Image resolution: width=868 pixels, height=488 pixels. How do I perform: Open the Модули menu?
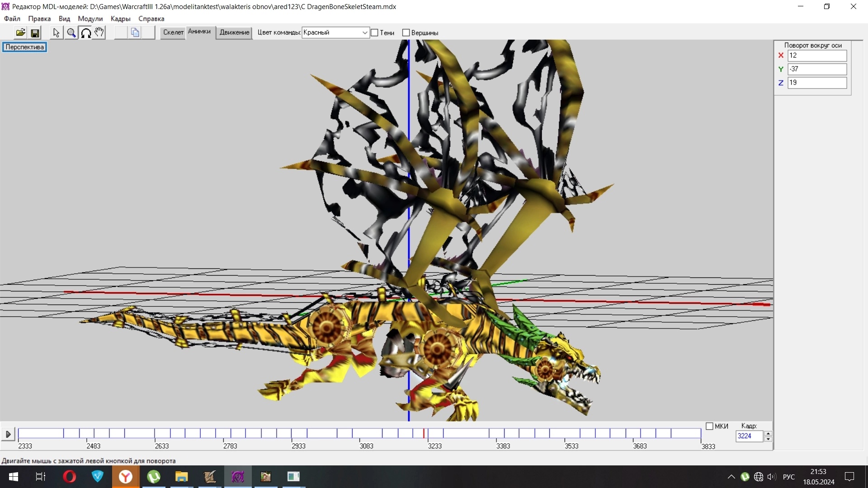[90, 19]
